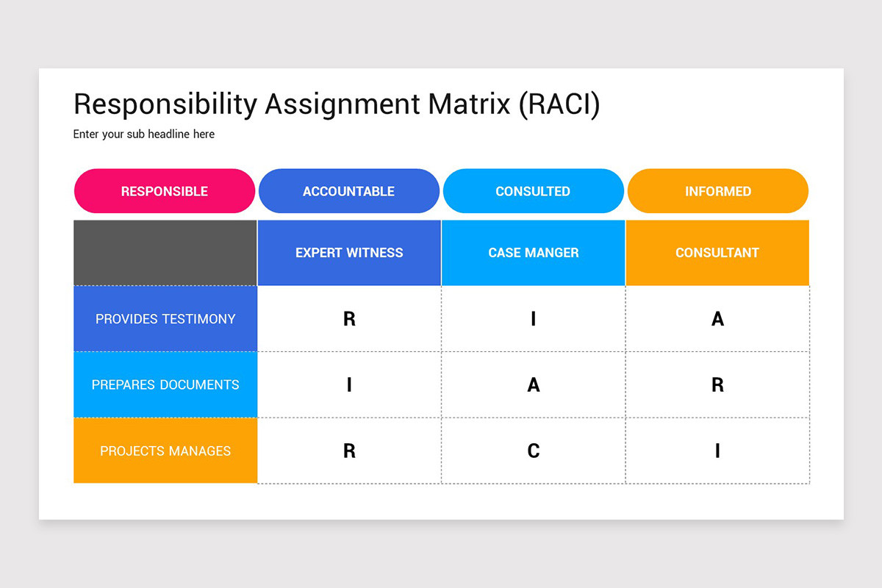Select the CASE MANGER column header
The image size is (882, 588).
point(534,253)
